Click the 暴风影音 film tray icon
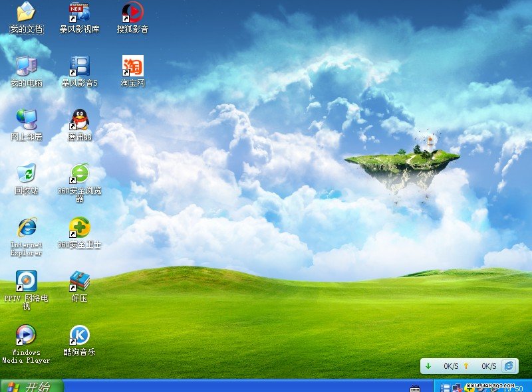532x392 pixels. [445, 388]
